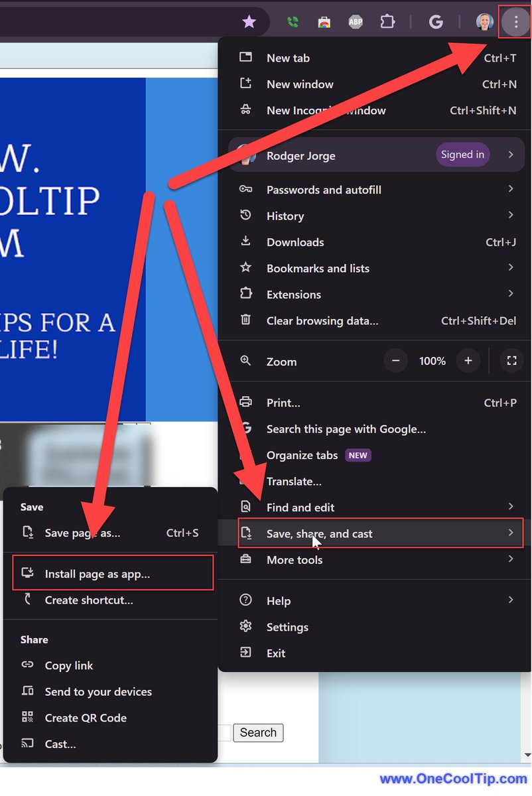This screenshot has width=532, height=796.
Task: Choose Create shortcut in submenu
Action: [x=110, y=600]
